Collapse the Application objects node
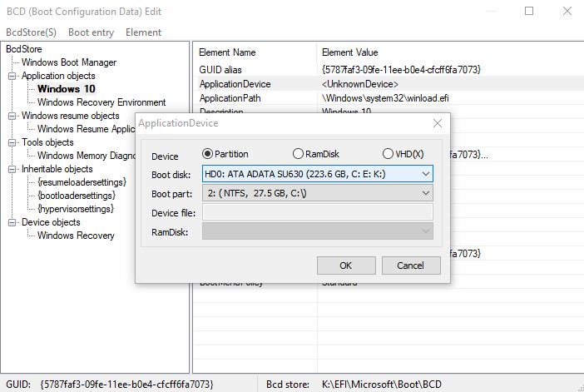 pos(12,76)
